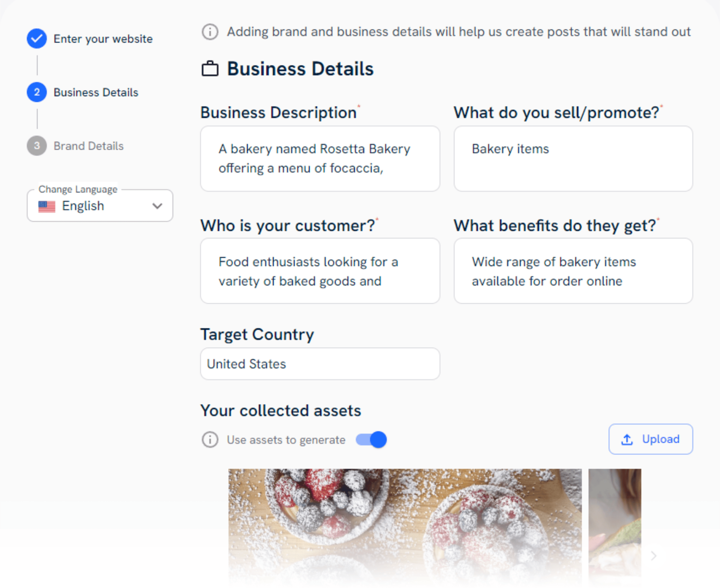Click the bakery food thumbnail image
Viewport: 720px width, 588px height.
tap(405, 526)
